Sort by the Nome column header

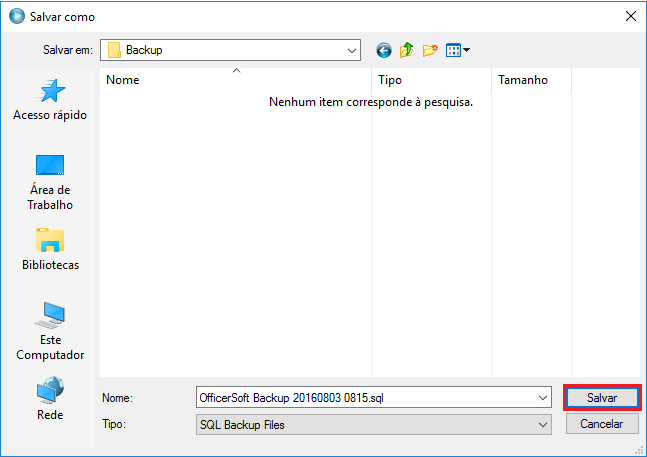236,80
